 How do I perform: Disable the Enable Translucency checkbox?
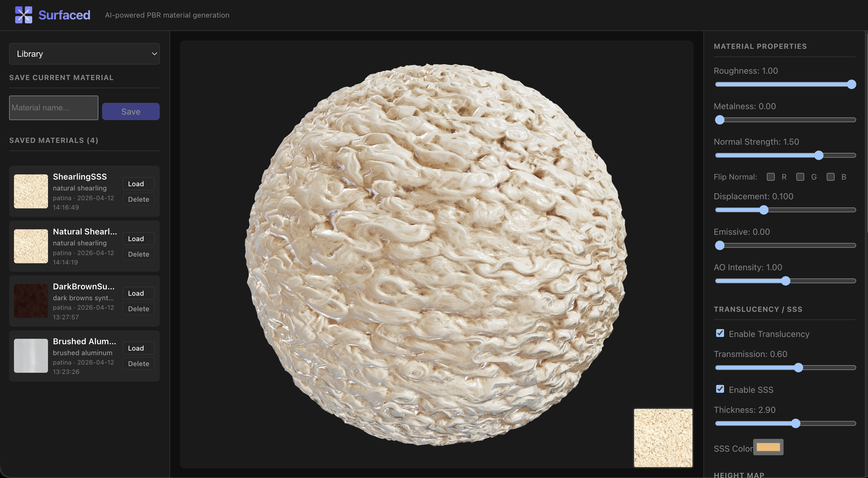point(720,333)
